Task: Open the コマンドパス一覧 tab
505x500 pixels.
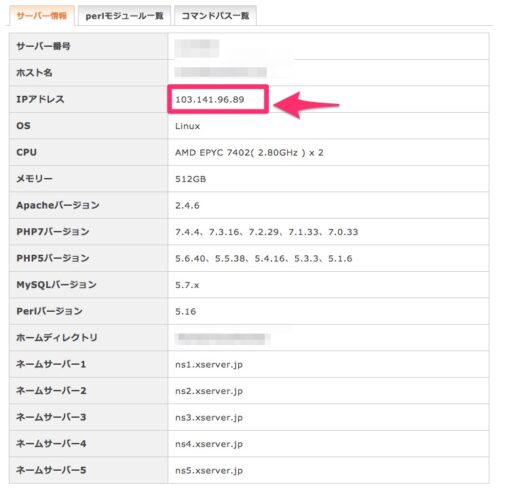Action: (215, 16)
